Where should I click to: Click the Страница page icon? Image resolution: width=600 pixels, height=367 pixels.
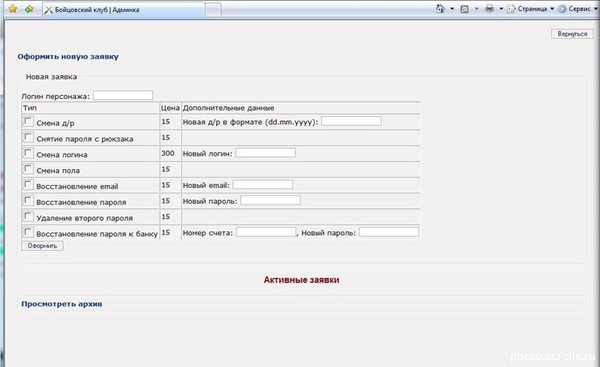click(x=511, y=9)
